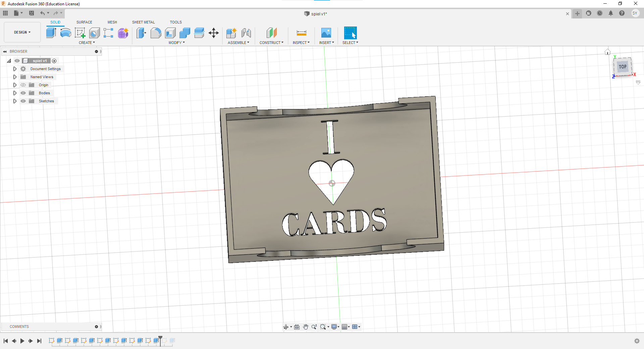Switch to the SURFACE tab

coord(84,22)
